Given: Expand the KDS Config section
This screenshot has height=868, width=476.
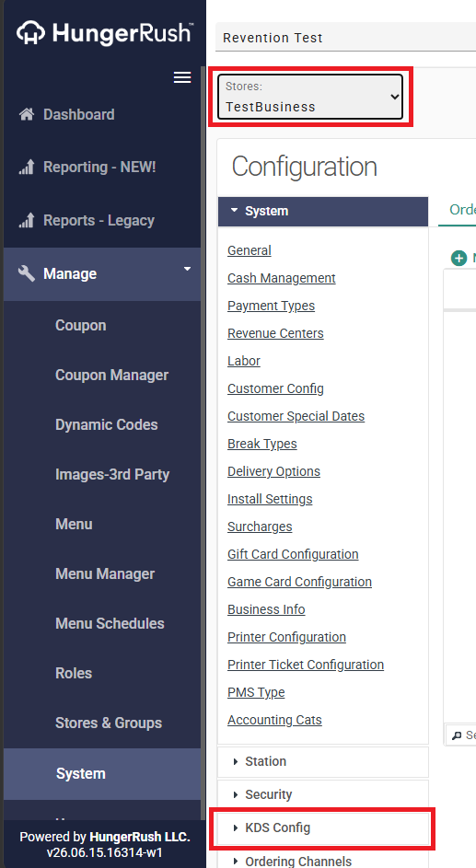Looking at the screenshot, I should tap(323, 828).
